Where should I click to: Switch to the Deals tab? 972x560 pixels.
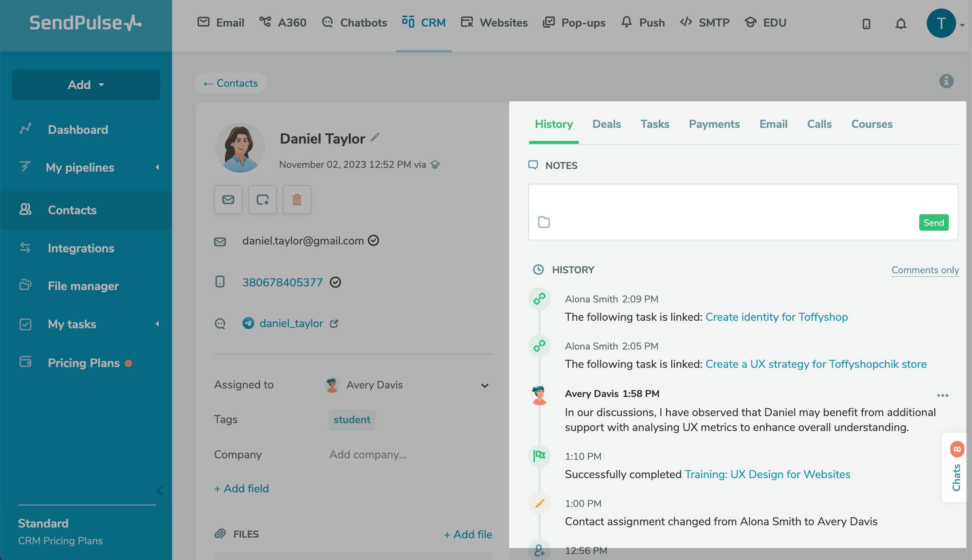pyautogui.click(x=606, y=124)
